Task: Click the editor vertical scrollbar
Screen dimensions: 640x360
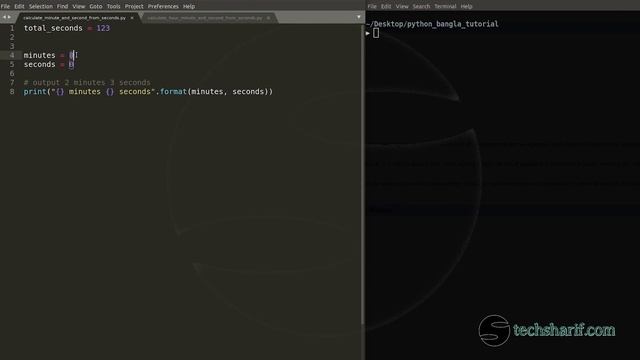Action: (362, 176)
